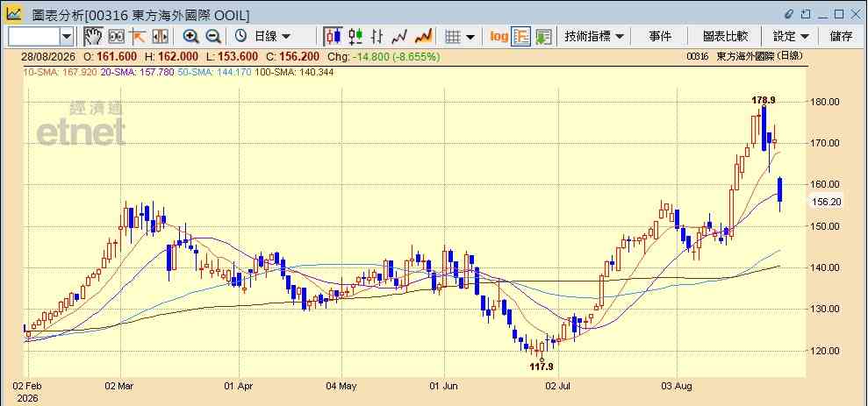Toggle log scale
868x406 pixels.
[x=499, y=37]
